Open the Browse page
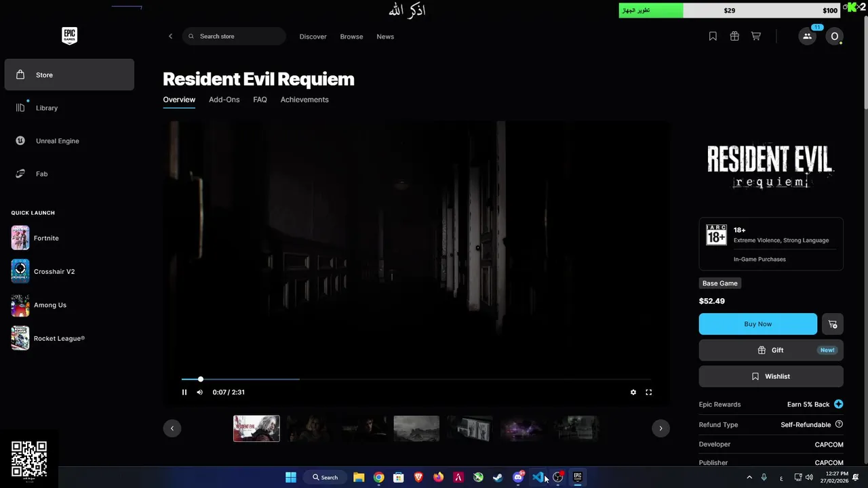The width and height of the screenshot is (868, 488). (351, 37)
